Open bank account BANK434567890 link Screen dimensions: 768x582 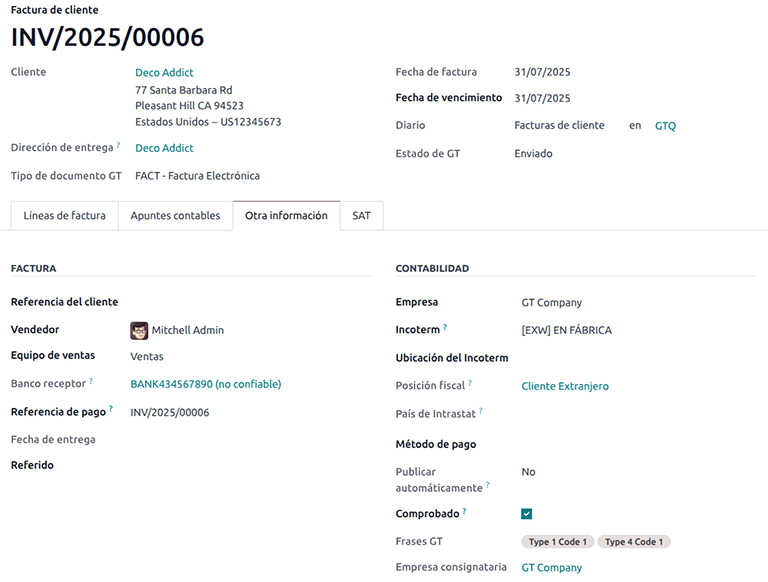205,384
